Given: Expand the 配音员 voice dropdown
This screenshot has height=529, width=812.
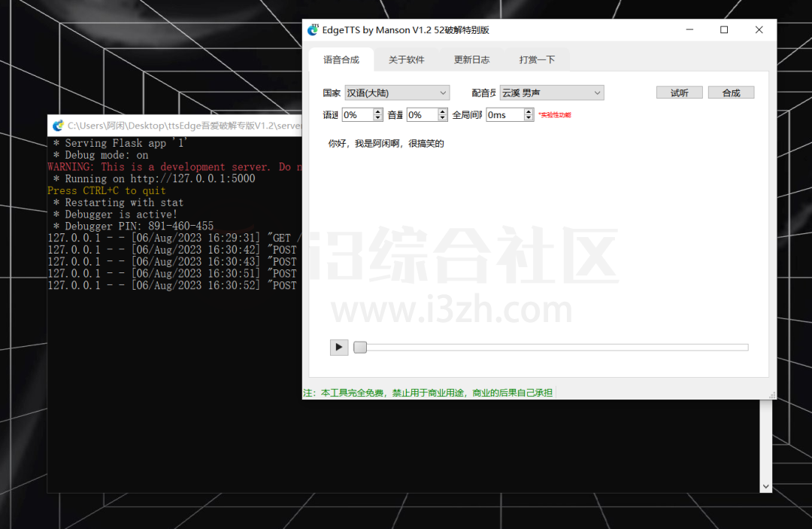Looking at the screenshot, I should pyautogui.click(x=552, y=93).
